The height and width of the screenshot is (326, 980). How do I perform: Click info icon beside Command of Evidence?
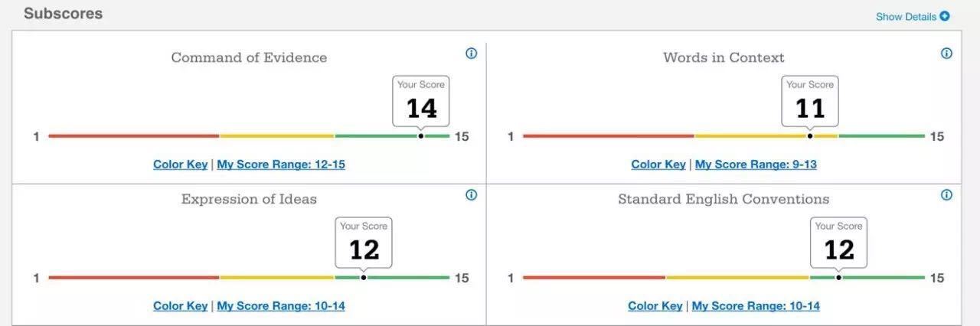(x=471, y=54)
